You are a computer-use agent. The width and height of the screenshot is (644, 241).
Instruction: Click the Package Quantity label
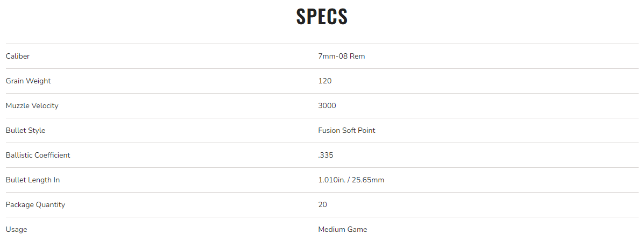pos(35,204)
